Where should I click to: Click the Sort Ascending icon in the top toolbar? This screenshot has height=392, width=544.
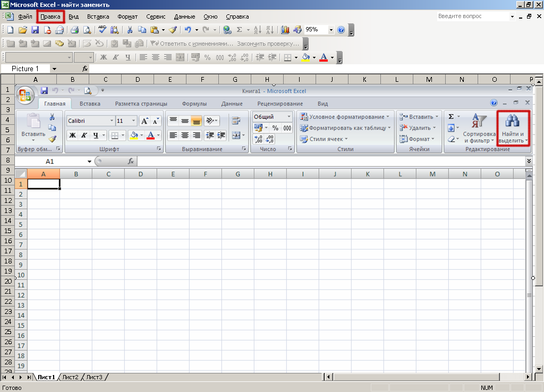point(257,30)
